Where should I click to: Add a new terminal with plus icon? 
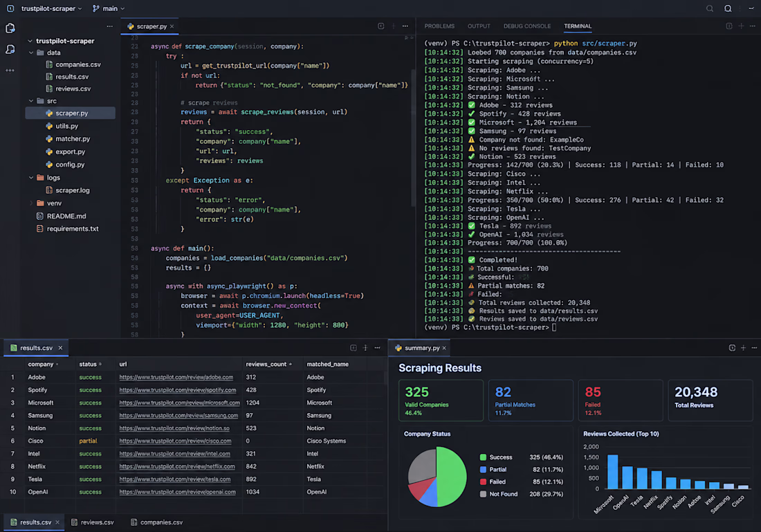pyautogui.click(x=741, y=26)
